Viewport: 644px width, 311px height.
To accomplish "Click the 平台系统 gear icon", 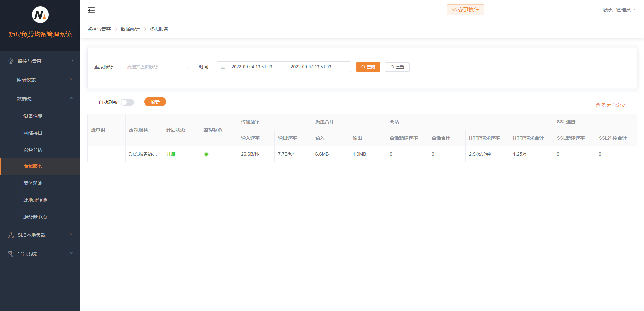I will coord(11,254).
